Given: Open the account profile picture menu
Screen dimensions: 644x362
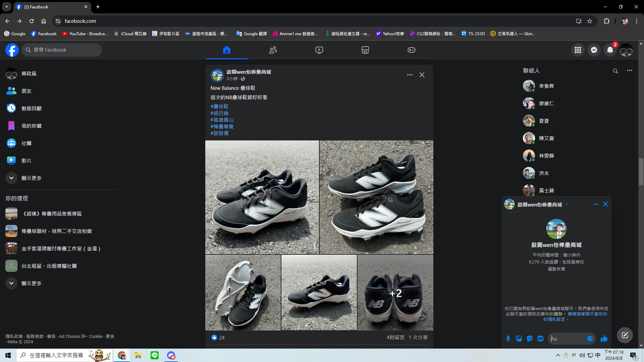Looking at the screenshot, I should 626,50.
